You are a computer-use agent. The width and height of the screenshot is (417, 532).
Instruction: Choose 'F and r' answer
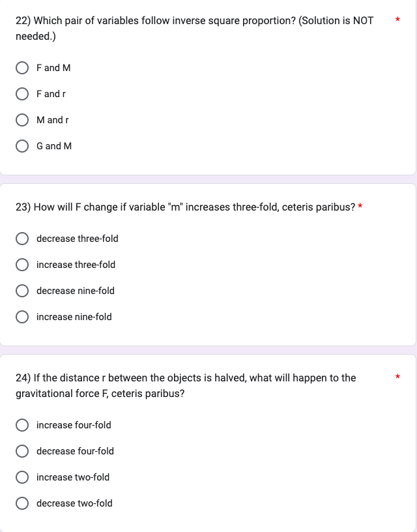[x=23, y=94]
